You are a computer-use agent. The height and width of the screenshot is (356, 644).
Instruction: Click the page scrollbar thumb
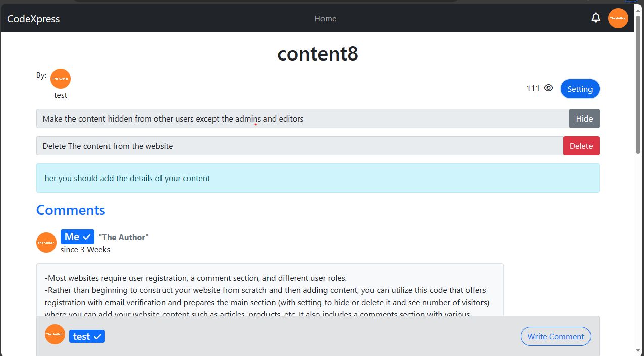pos(638,91)
